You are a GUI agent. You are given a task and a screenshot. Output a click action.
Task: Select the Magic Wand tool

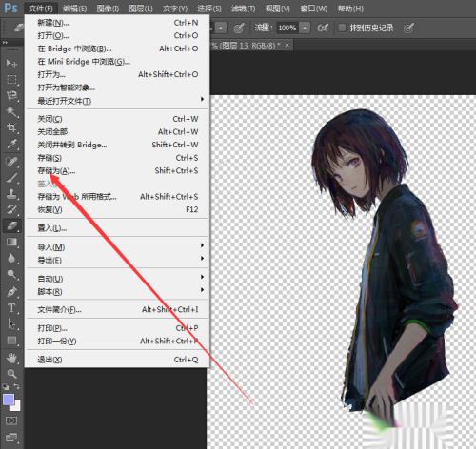11,111
